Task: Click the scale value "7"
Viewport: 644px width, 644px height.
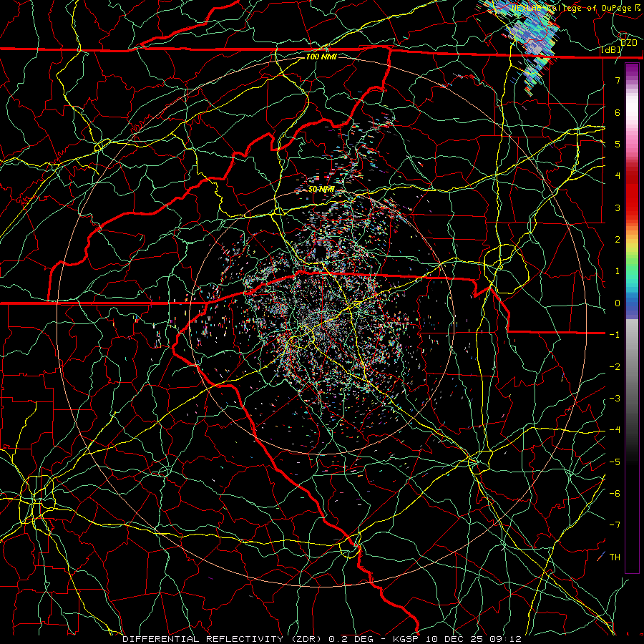Action: point(618,80)
